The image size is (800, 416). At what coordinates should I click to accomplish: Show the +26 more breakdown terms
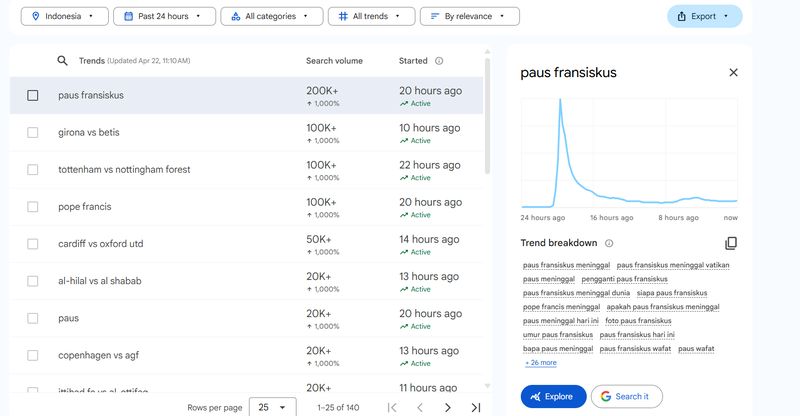coord(541,363)
